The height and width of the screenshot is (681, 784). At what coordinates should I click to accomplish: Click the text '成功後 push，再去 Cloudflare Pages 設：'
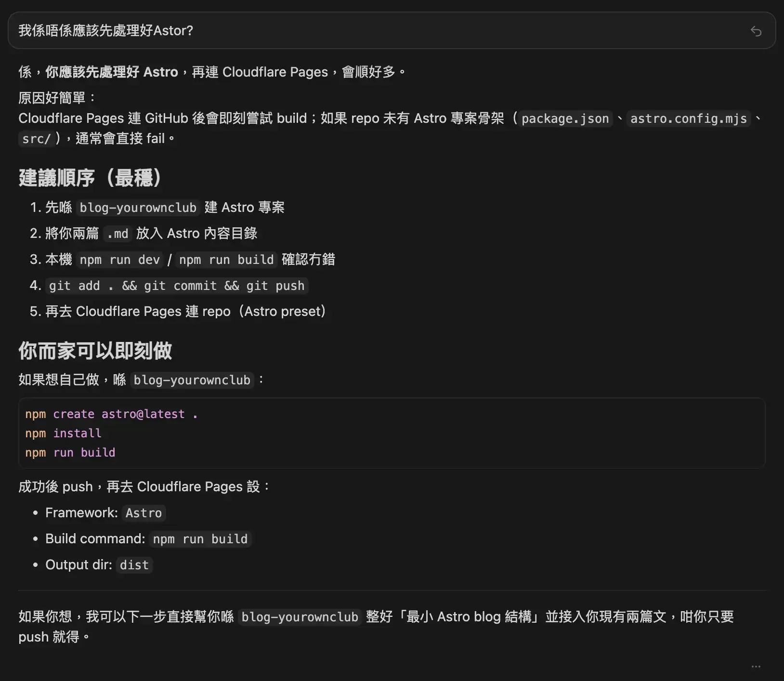(x=144, y=486)
